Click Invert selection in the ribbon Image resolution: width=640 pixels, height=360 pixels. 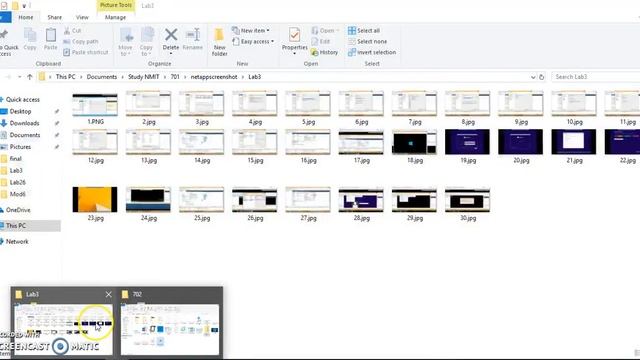coord(372,52)
